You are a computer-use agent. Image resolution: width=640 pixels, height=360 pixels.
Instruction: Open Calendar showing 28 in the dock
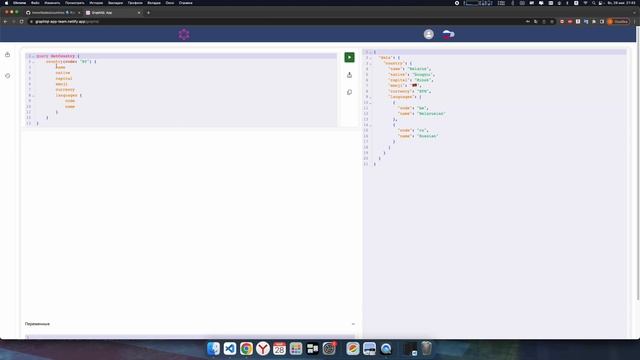pos(280,349)
